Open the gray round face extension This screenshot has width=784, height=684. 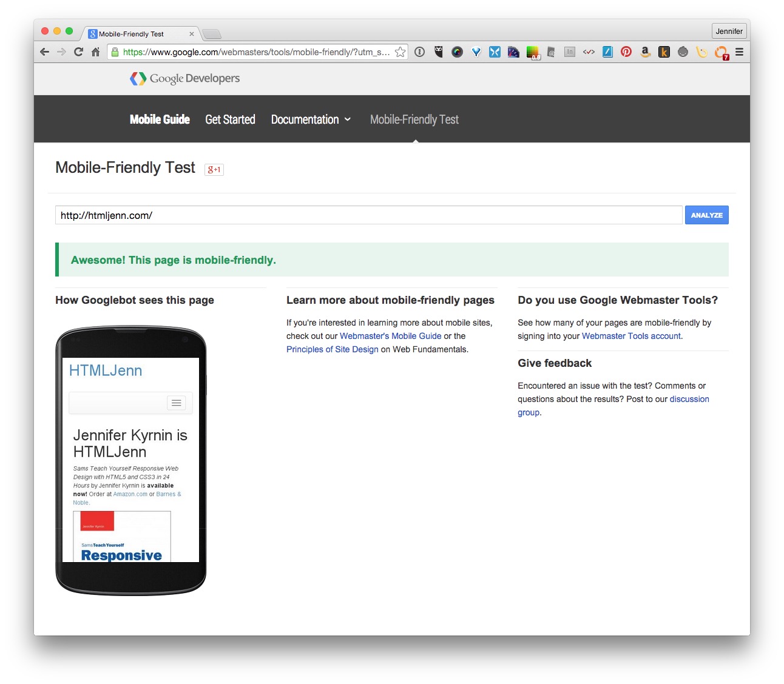pyautogui.click(x=683, y=52)
